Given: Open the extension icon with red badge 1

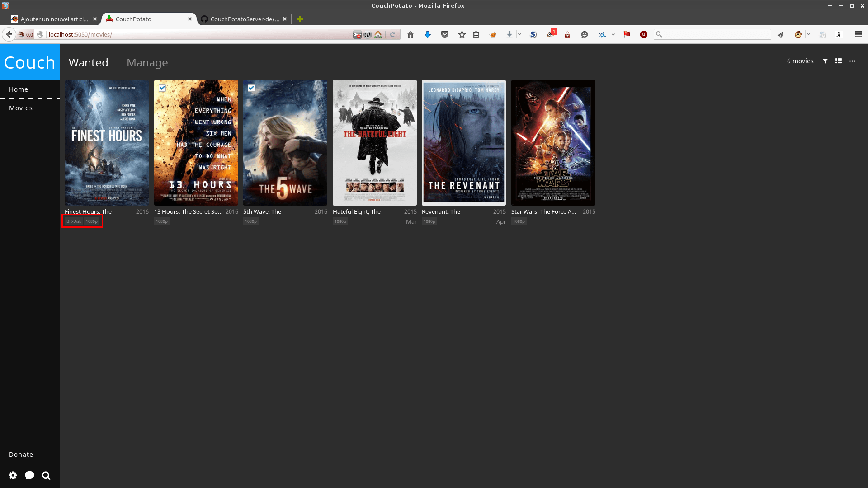Looking at the screenshot, I should click(551, 34).
